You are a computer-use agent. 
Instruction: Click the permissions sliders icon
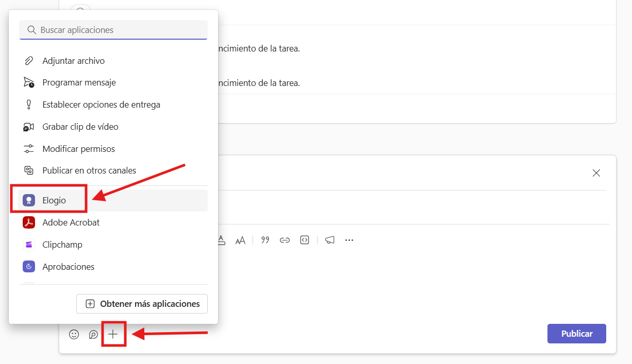[x=29, y=149]
